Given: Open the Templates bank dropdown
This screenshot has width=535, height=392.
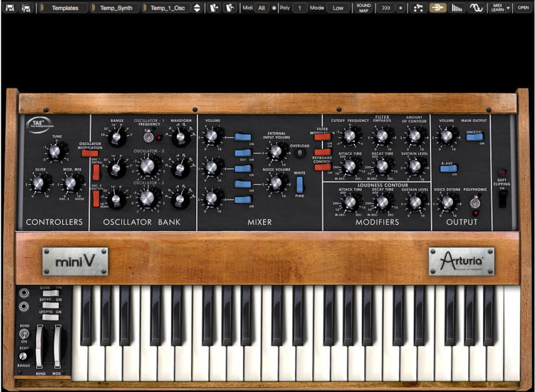Looking at the screenshot, I should pyautogui.click(x=62, y=8).
